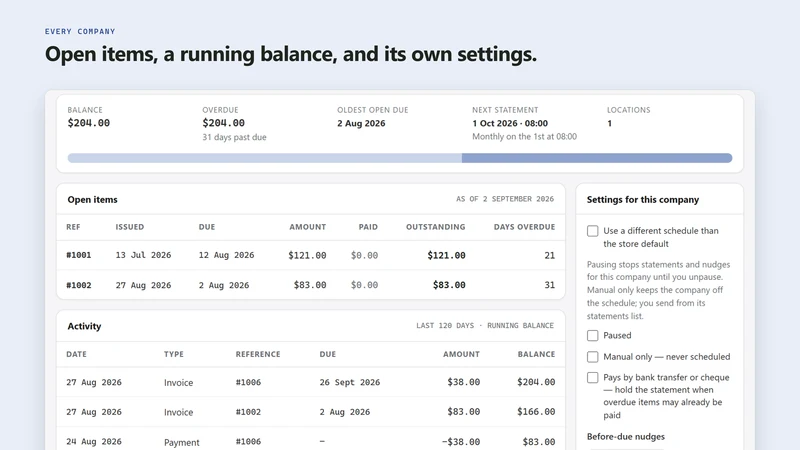Click the Activity REFERENCE column header

coord(258,354)
